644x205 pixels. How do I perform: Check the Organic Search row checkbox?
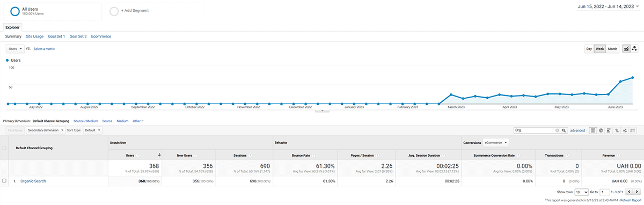[4, 181]
